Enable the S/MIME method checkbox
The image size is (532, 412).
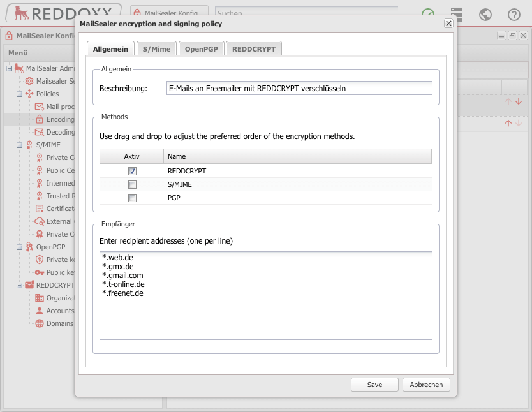132,184
